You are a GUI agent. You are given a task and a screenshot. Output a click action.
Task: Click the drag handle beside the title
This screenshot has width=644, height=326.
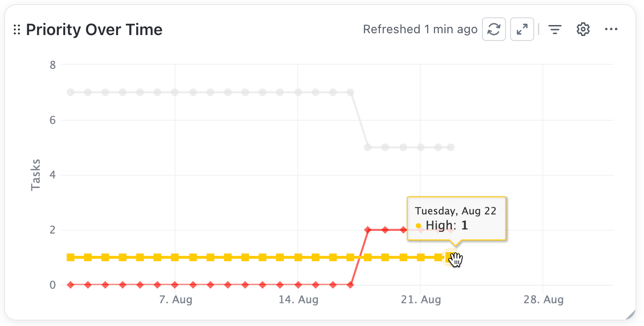click(x=17, y=30)
